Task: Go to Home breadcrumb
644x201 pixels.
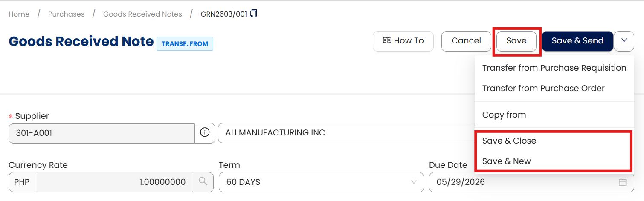Action: [19, 14]
